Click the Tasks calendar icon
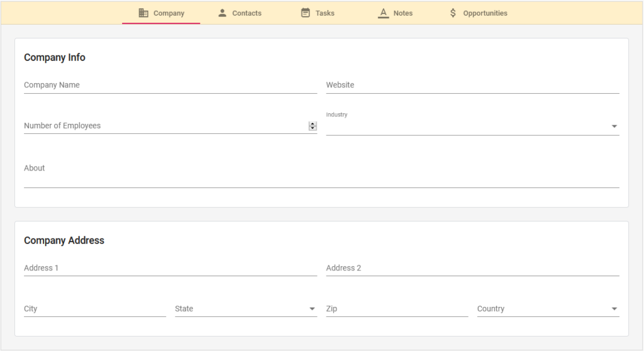Screen dimensions: 644x351 point(306,13)
